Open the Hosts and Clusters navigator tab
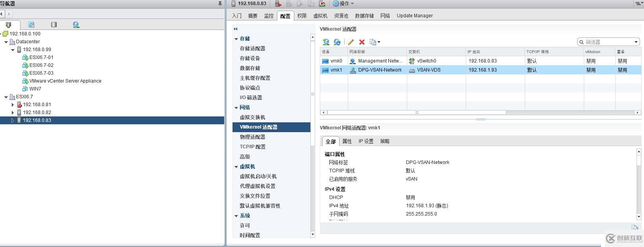 point(9,24)
